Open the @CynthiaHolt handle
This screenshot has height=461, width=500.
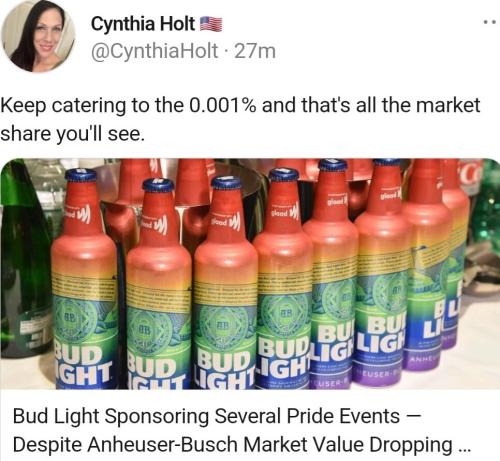coord(155,51)
